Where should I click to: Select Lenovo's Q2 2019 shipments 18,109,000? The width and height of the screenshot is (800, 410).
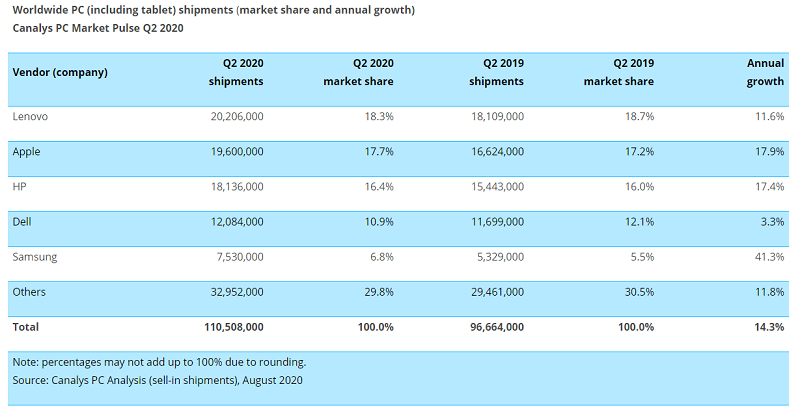(497, 116)
